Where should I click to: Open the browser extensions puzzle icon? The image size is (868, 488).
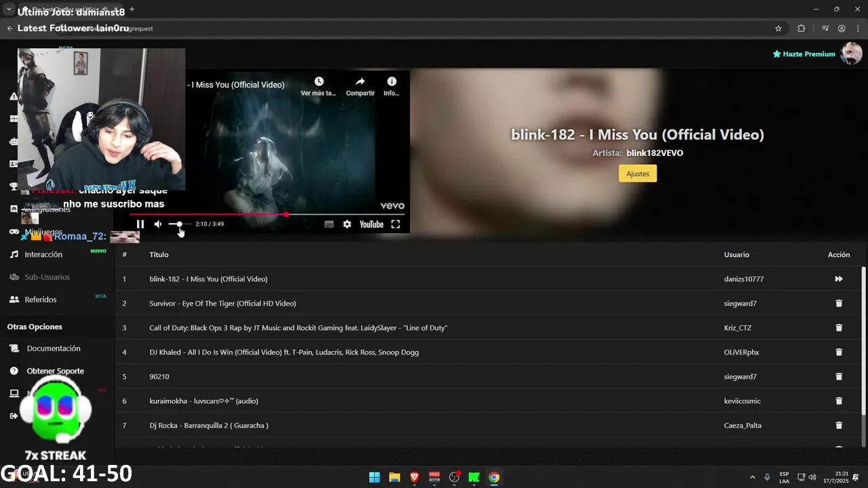point(801,28)
